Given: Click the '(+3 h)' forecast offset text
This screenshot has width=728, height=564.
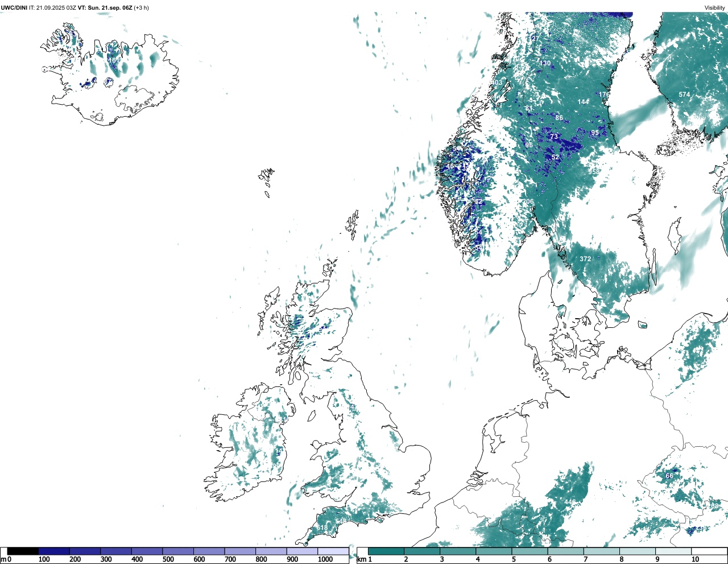Looking at the screenshot, I should (142, 8).
